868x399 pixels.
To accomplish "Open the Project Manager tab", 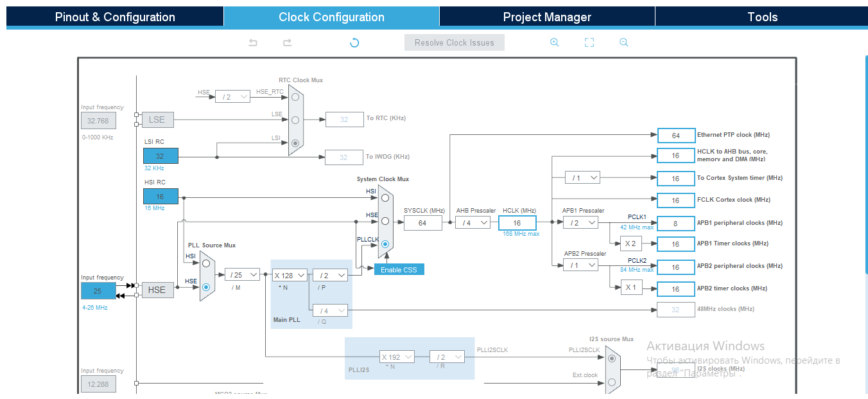I will tap(547, 17).
